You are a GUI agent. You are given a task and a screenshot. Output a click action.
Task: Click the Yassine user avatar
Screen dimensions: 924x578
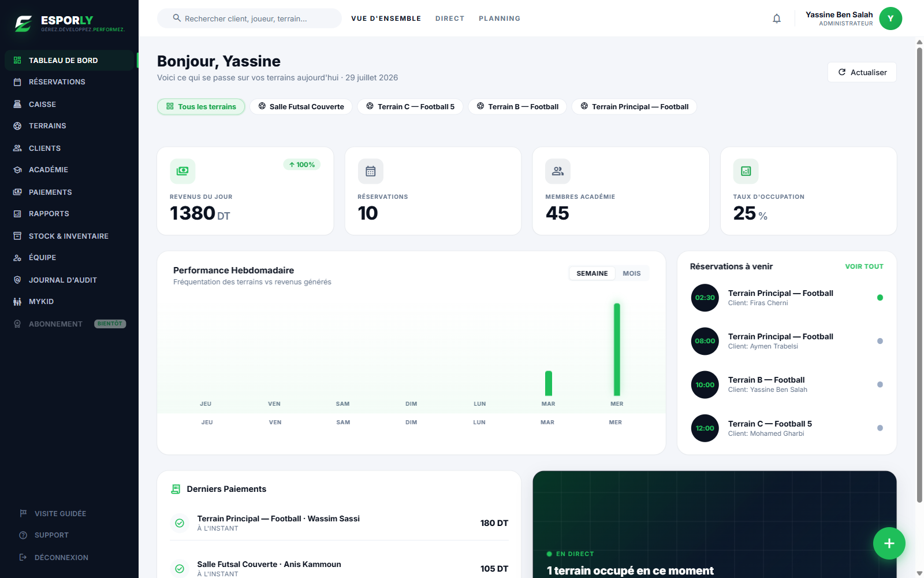(x=891, y=18)
